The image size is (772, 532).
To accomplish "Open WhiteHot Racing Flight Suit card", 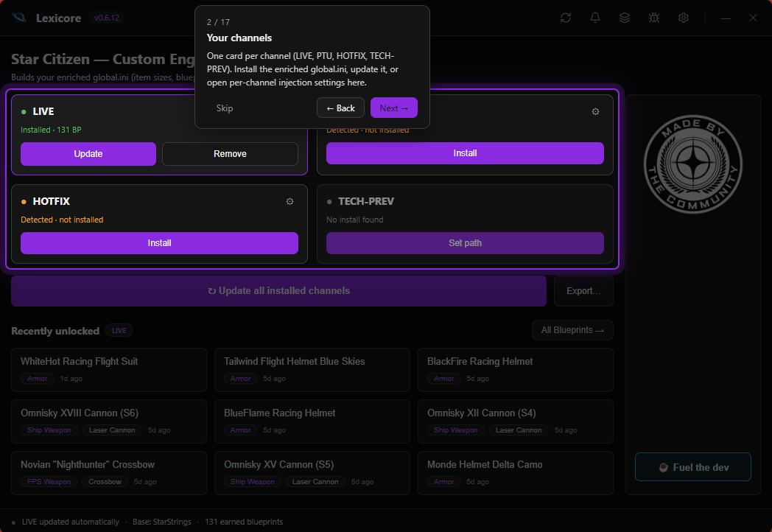I will 109,370.
